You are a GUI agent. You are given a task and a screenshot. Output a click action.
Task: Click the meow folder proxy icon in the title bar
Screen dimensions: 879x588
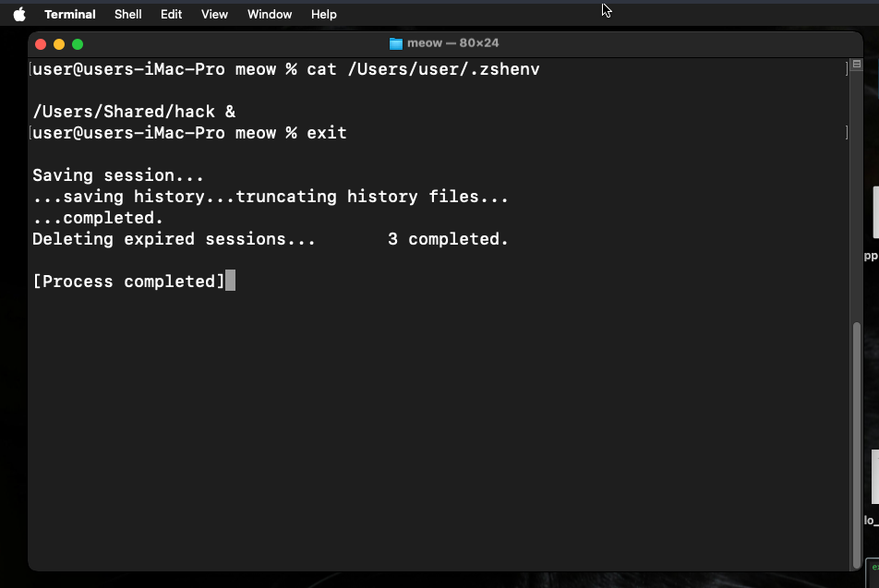point(395,42)
